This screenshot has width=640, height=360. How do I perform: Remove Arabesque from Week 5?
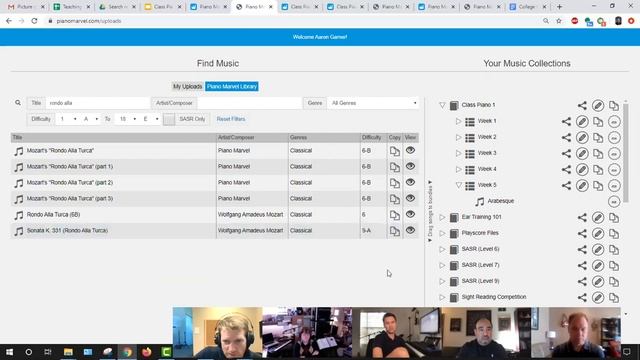[x=614, y=201]
